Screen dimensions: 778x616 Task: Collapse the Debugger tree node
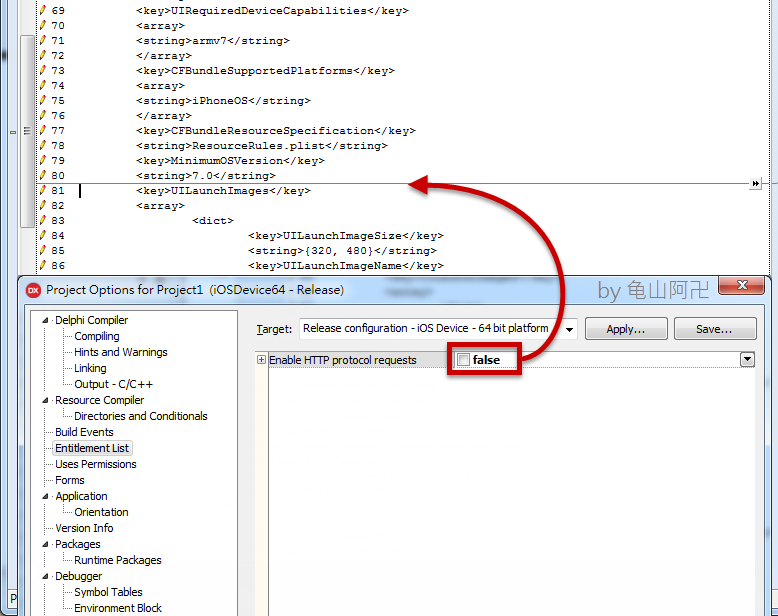(45, 576)
